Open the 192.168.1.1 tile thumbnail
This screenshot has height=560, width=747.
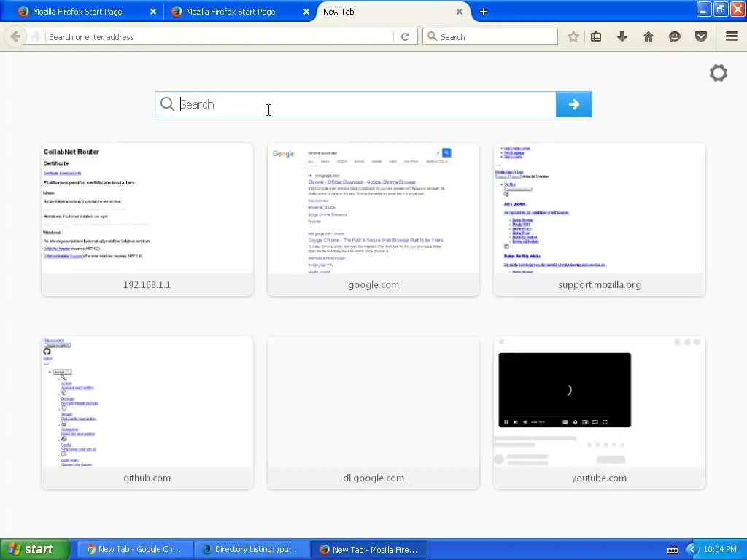point(147,208)
